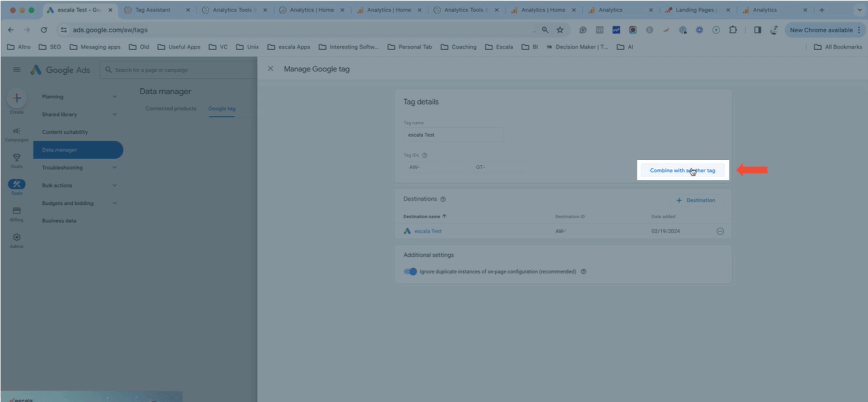Click the Destinations help icon
868x402 pixels.
tap(443, 199)
